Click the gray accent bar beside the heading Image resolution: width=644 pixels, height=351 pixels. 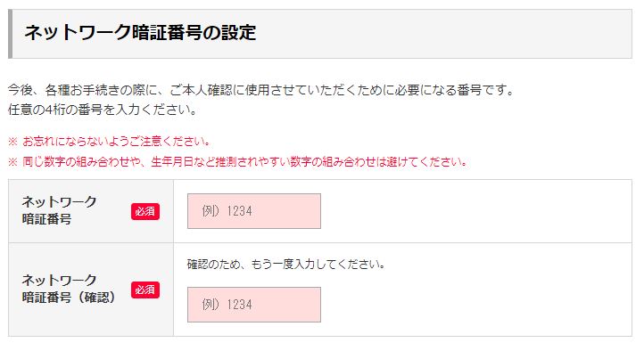[11, 34]
